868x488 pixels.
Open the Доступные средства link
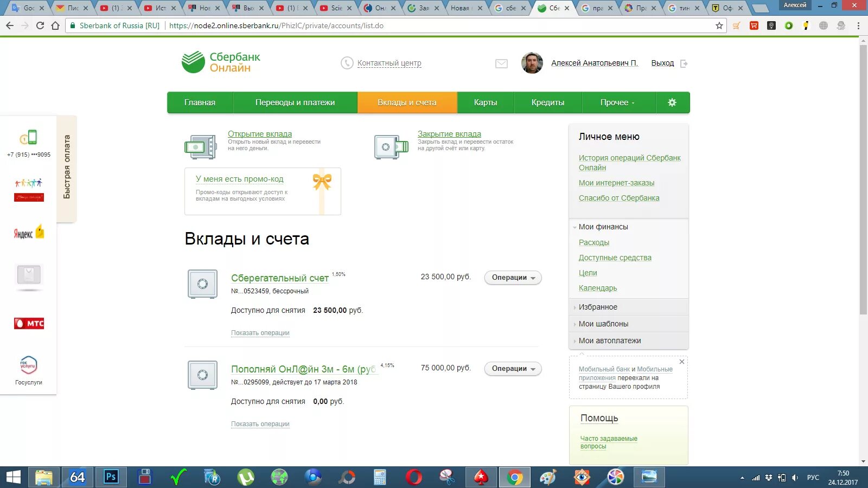click(615, 258)
